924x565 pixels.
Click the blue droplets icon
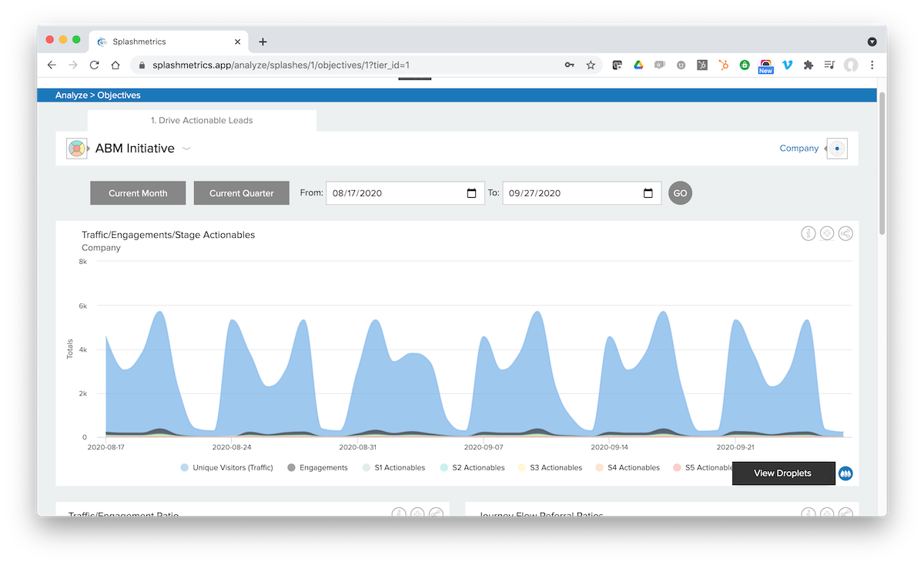click(845, 473)
